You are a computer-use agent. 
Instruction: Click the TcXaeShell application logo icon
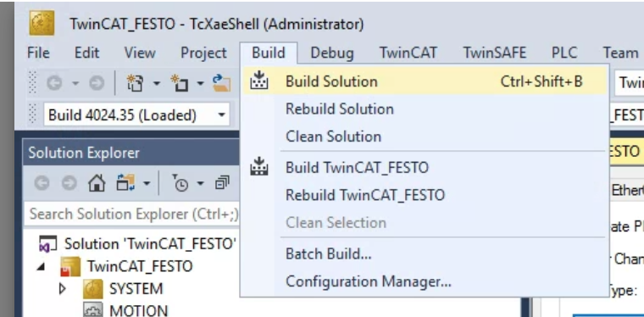pyautogui.click(x=42, y=24)
